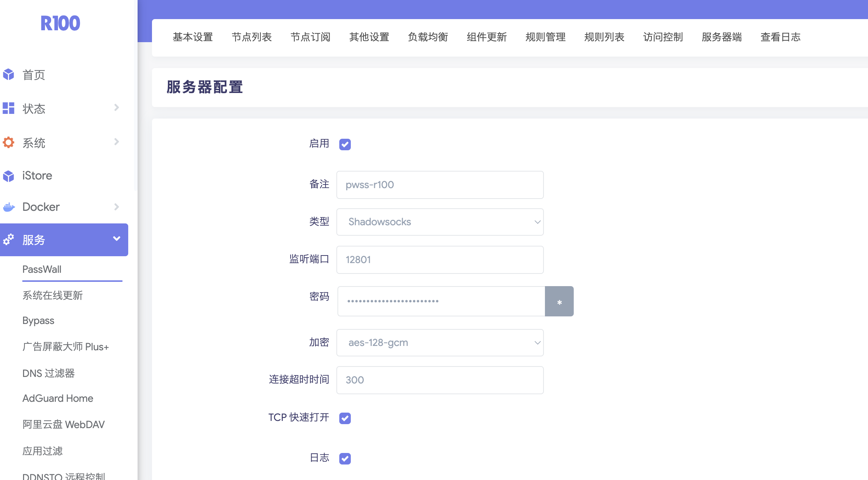This screenshot has height=480, width=868.
Task: Click the home cube icon beside 首页
Action: [x=8, y=75]
